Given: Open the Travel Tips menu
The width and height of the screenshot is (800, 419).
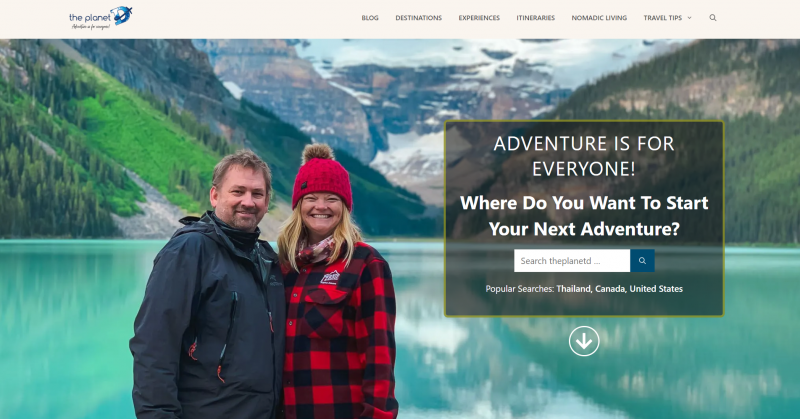Looking at the screenshot, I should [x=662, y=18].
